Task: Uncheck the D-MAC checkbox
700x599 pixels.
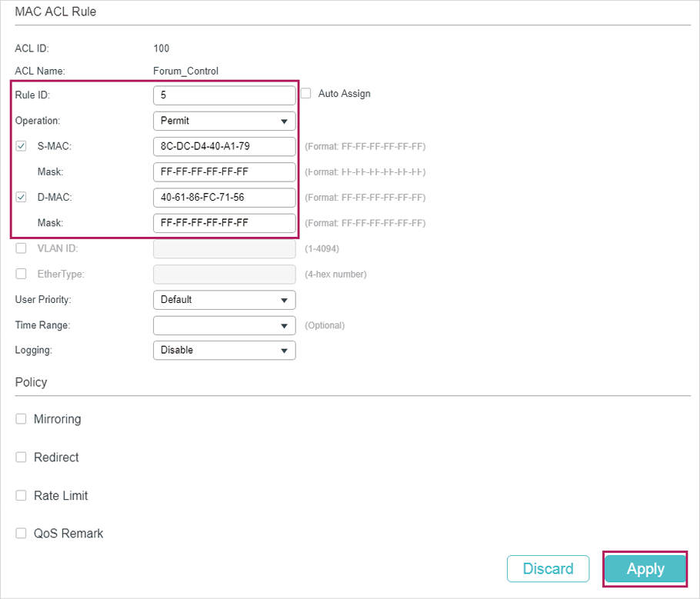Action: (22, 198)
